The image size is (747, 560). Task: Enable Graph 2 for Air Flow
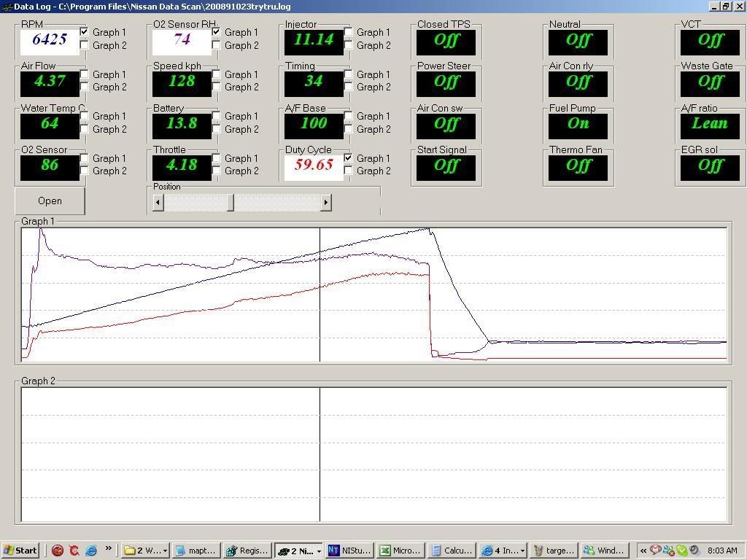(x=85, y=87)
